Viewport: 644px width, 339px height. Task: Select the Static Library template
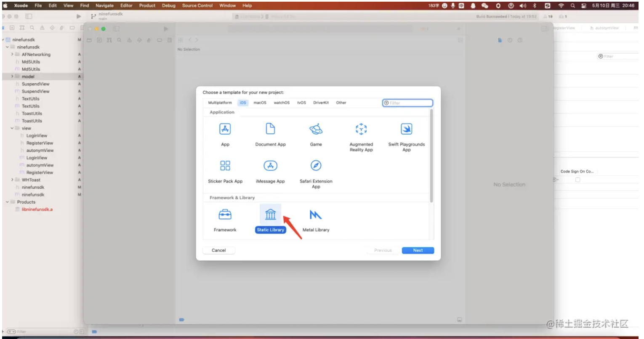click(x=270, y=215)
